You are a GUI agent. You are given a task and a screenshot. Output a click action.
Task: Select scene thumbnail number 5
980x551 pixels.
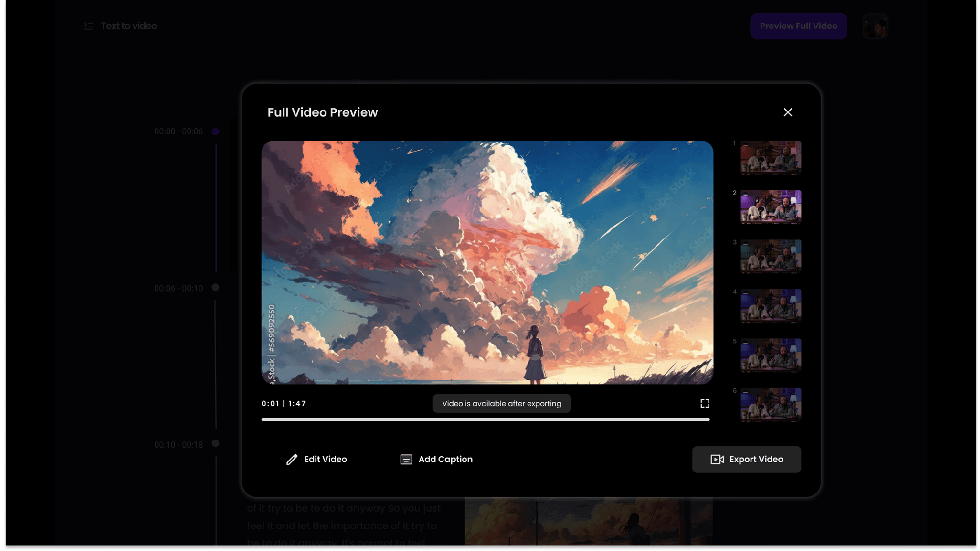tap(770, 355)
